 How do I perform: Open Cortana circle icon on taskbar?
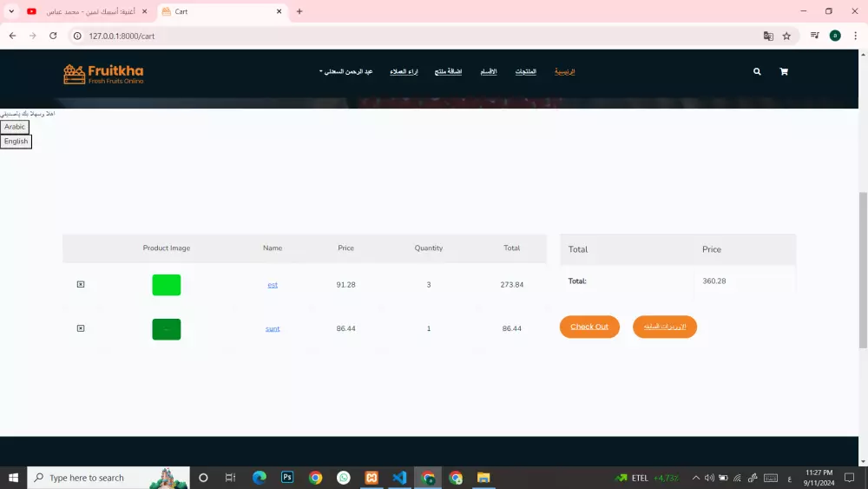click(x=203, y=478)
